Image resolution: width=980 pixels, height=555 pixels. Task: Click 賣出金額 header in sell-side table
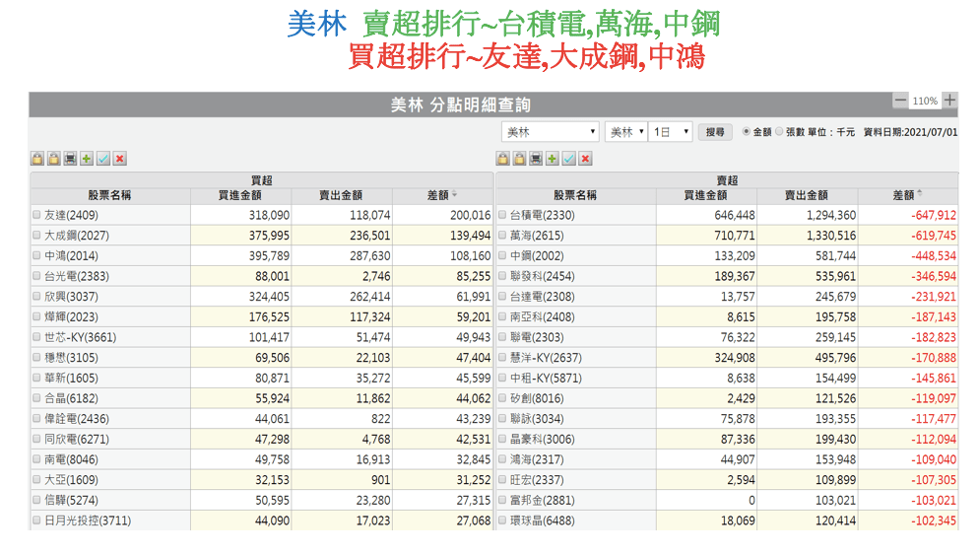(806, 195)
